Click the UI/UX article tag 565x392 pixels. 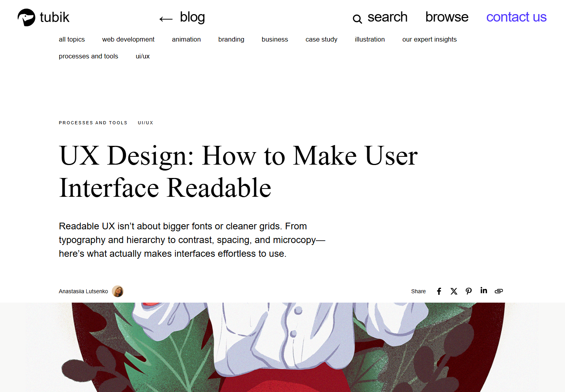(x=145, y=123)
